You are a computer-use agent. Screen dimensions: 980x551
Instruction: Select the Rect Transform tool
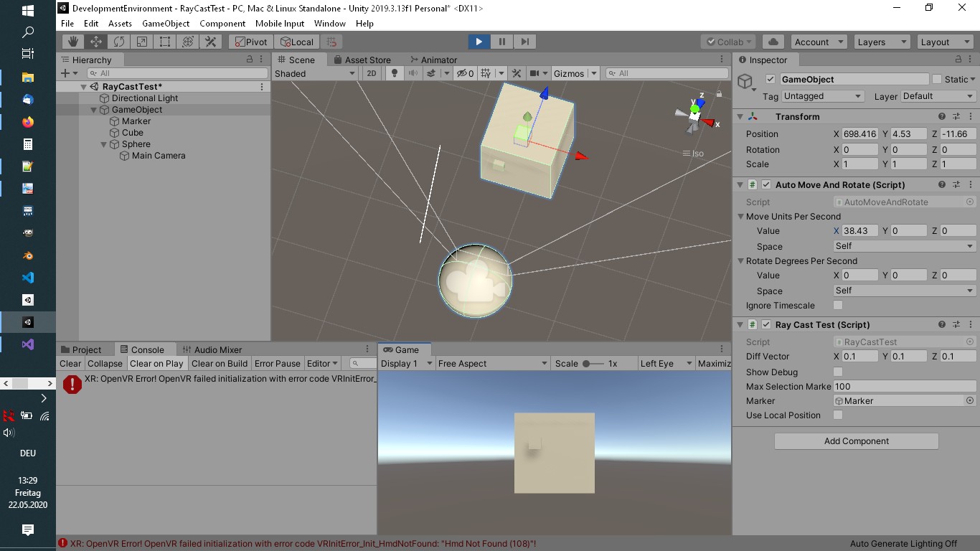164,41
